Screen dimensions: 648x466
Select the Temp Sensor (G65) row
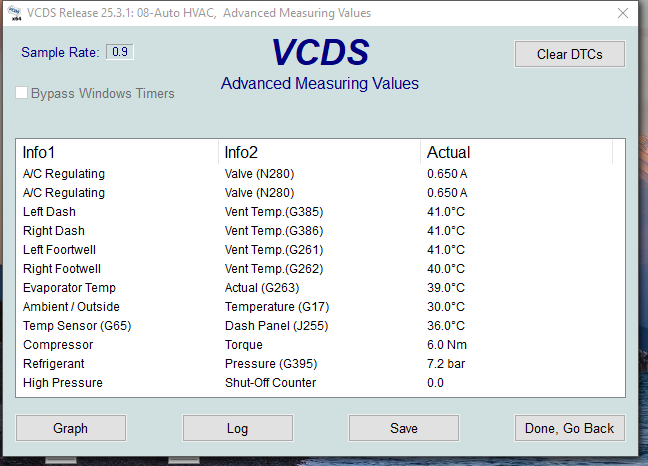click(x=320, y=326)
